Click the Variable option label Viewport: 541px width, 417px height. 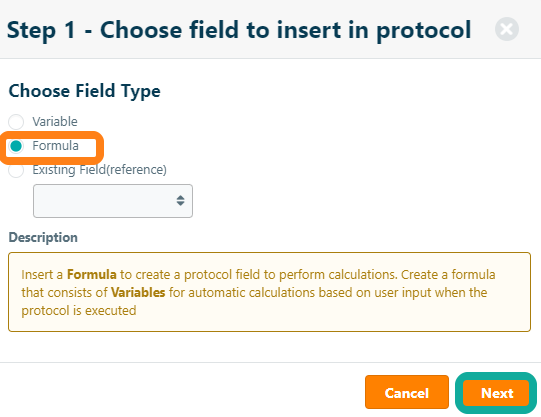click(x=55, y=121)
